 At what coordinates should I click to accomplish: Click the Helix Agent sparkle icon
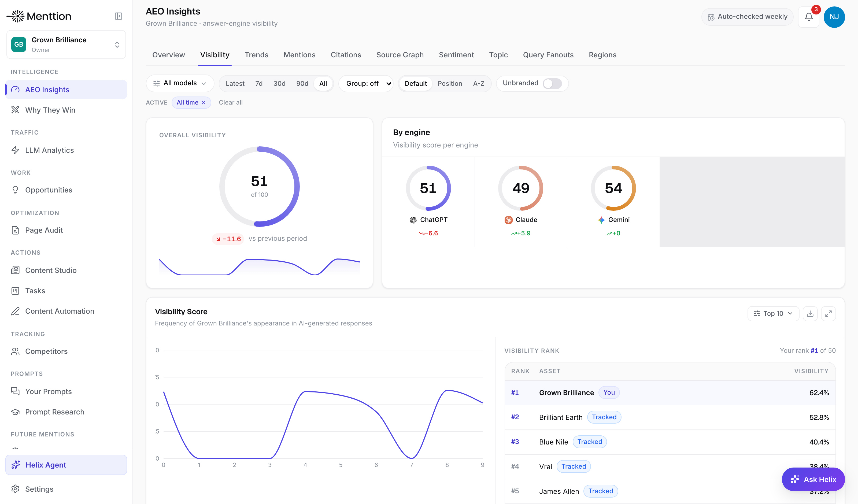pos(16,465)
